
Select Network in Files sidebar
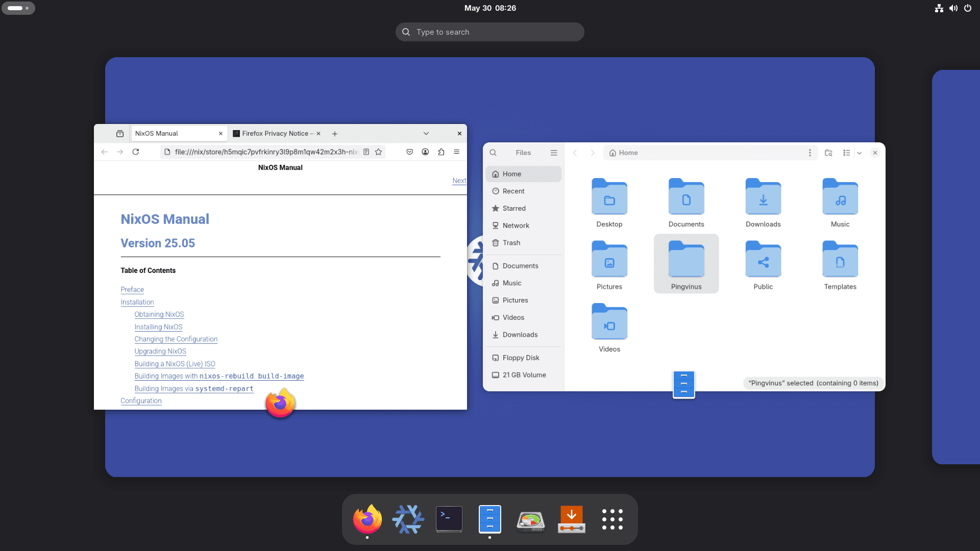(x=524, y=226)
